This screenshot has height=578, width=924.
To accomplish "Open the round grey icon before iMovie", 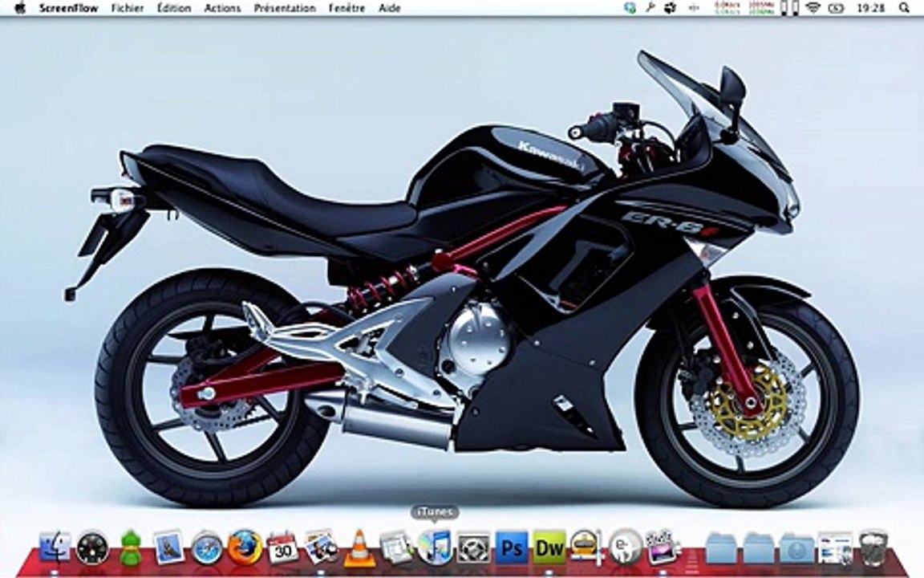I will [626, 548].
